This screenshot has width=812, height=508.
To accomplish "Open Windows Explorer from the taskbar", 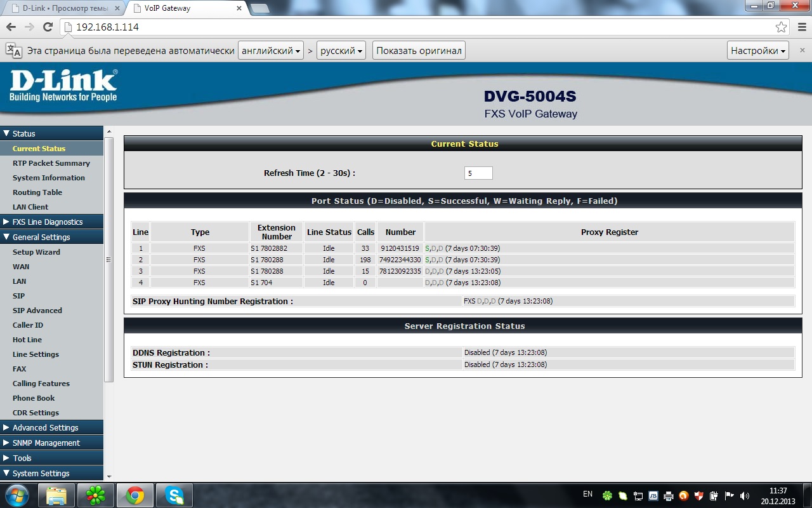I will click(x=56, y=495).
